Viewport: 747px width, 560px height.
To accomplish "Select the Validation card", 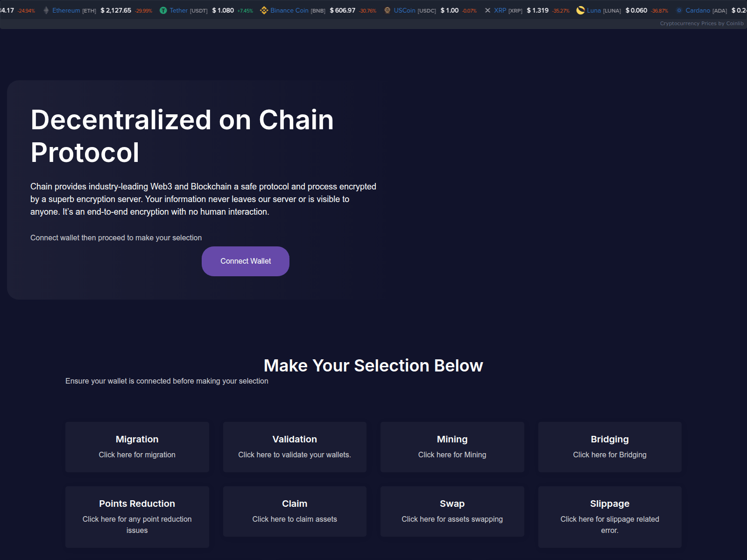I will click(295, 447).
